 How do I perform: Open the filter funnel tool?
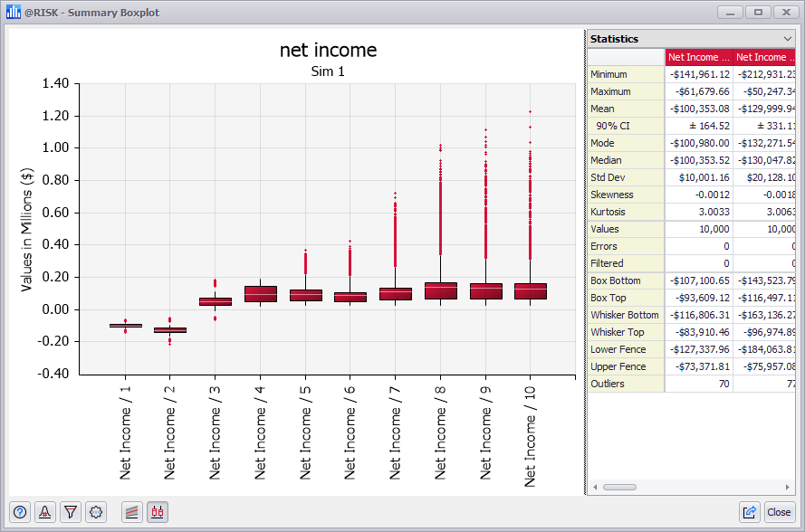coord(71,512)
